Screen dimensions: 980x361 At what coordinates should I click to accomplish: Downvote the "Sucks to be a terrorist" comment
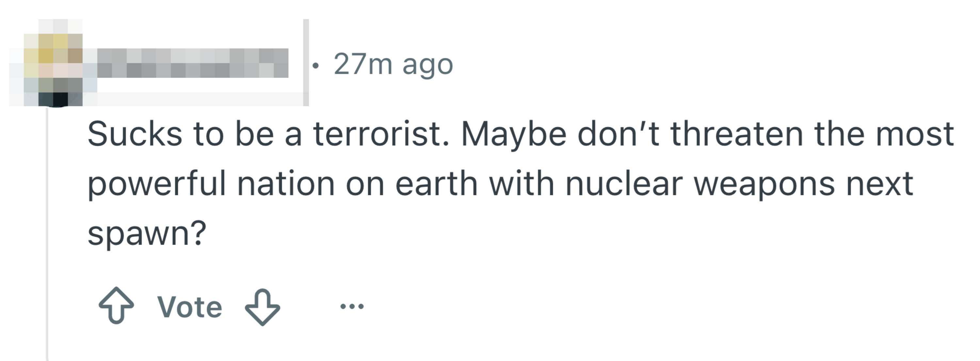263,306
